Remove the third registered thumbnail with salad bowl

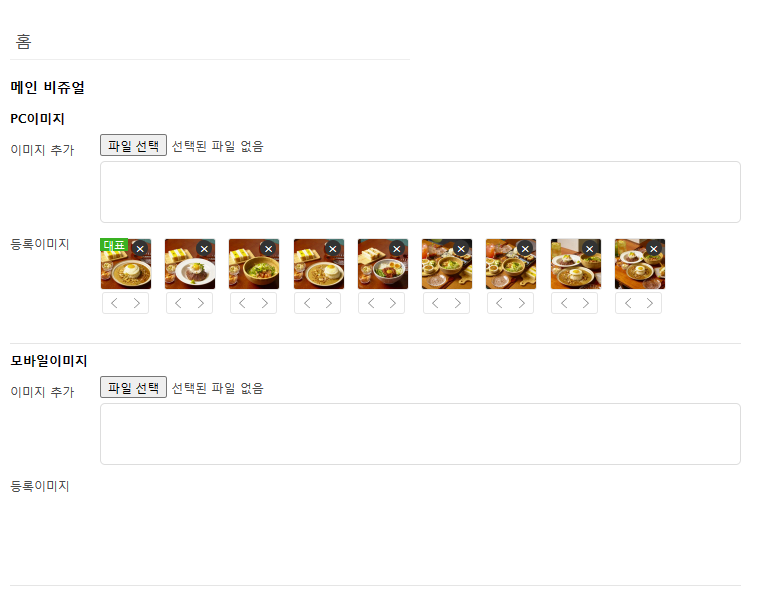(x=268, y=249)
